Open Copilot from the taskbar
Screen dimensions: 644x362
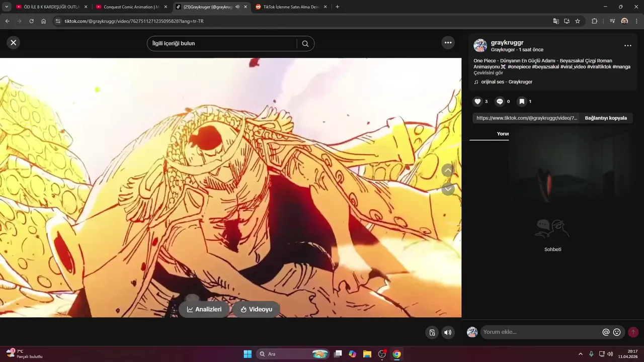353,354
